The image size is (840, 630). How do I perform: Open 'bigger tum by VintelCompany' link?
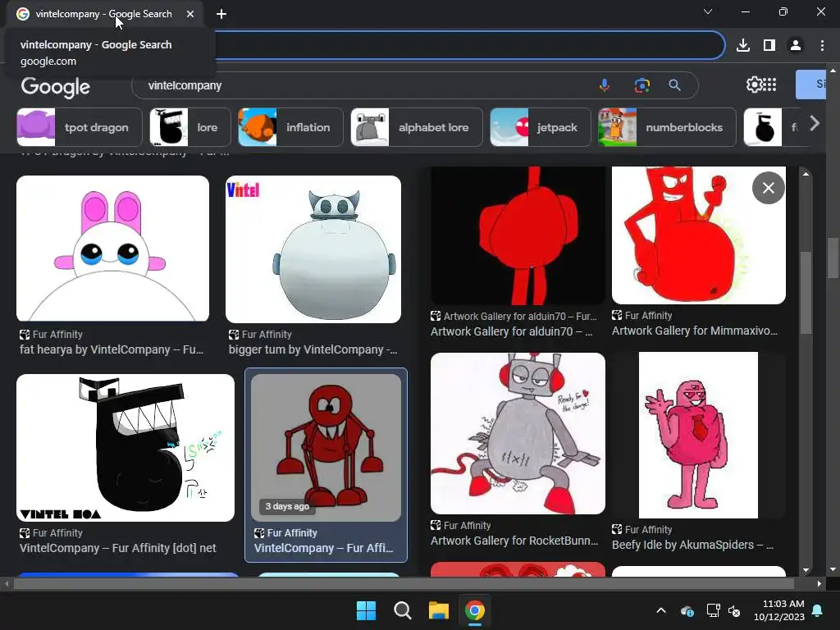tap(313, 349)
